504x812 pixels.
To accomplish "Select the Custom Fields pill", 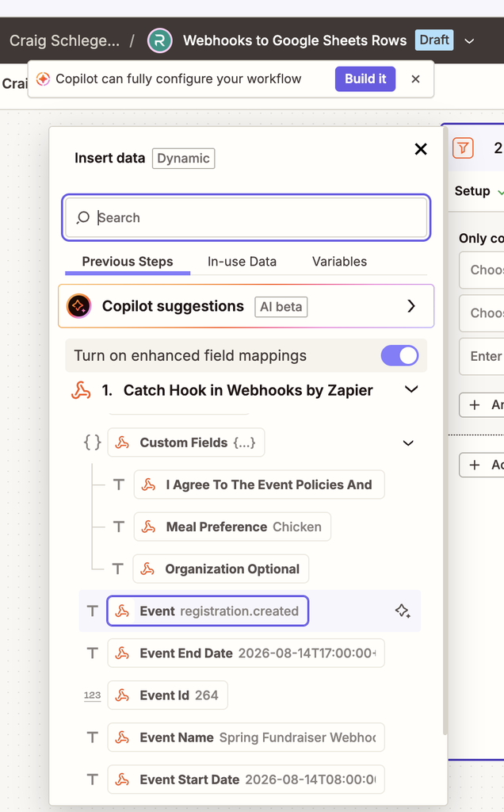I will click(186, 442).
